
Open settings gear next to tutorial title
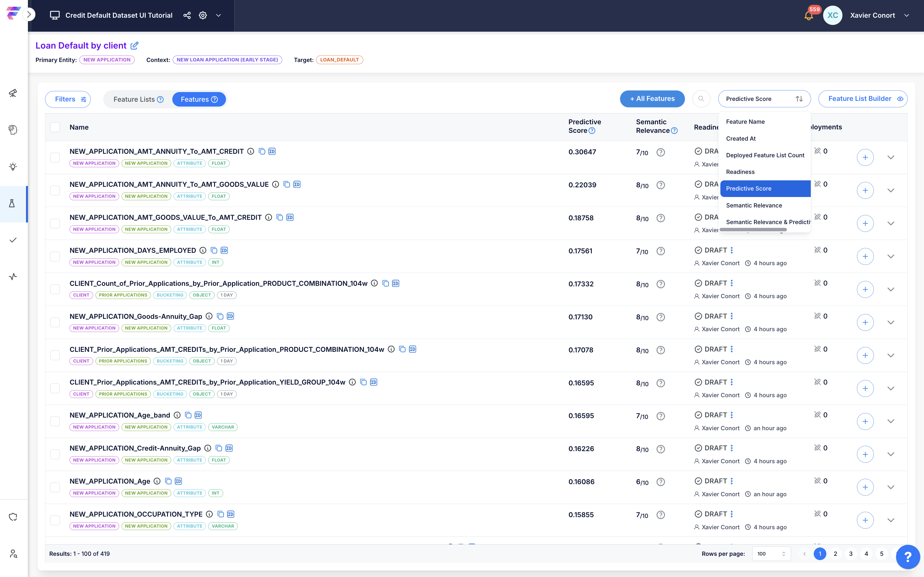[203, 15]
